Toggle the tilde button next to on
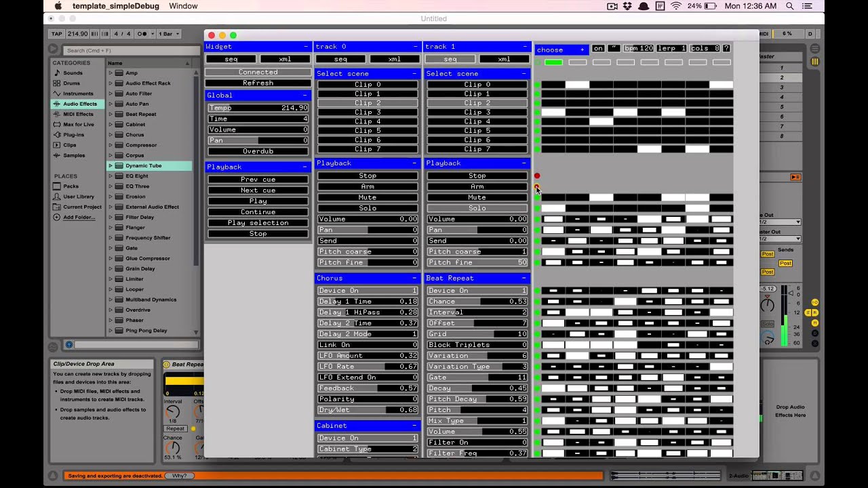Image resolution: width=868 pixels, height=488 pixels. pyautogui.click(x=614, y=49)
